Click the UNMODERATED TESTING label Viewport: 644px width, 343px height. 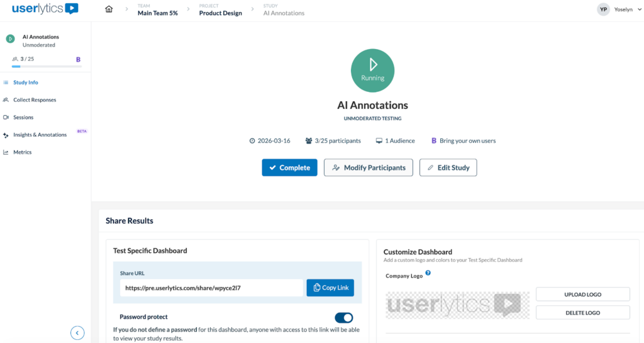(372, 119)
